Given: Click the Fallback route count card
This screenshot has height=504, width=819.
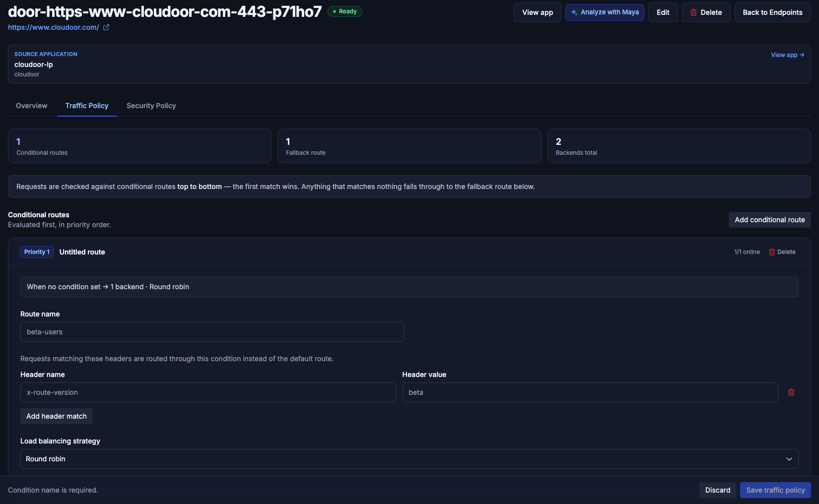Looking at the screenshot, I should 409,146.
